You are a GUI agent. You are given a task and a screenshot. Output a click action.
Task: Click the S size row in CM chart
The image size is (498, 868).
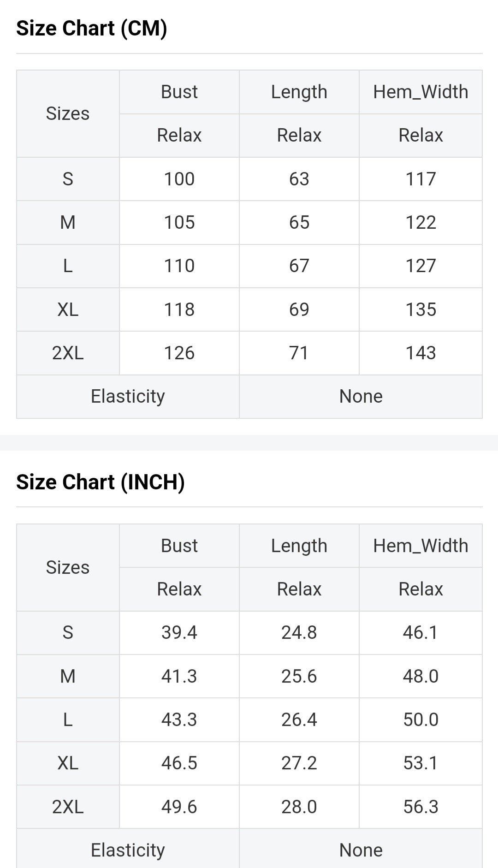[x=68, y=179]
